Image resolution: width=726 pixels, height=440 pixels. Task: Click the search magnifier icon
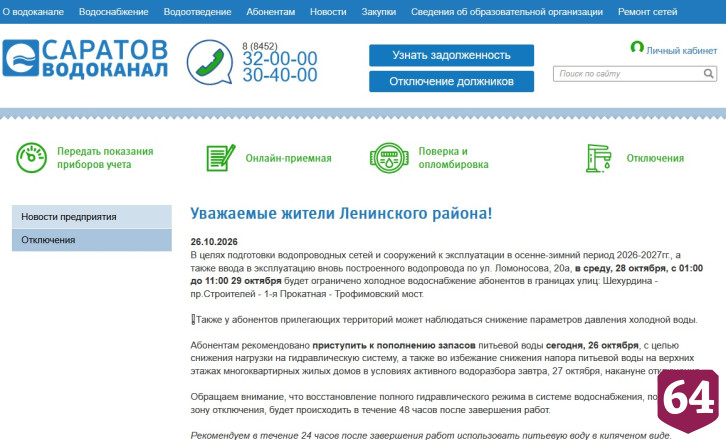pyautogui.click(x=708, y=74)
